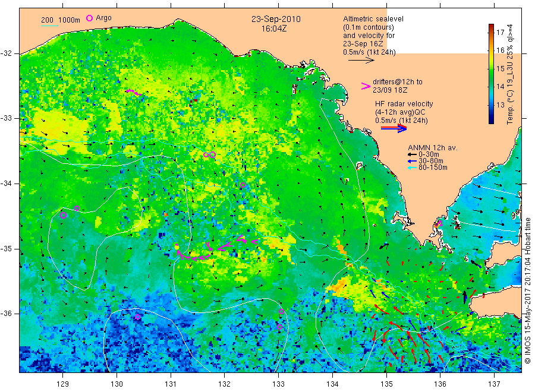Click the 30-80m depth label
Screen dimensions: 535x392
431,161
